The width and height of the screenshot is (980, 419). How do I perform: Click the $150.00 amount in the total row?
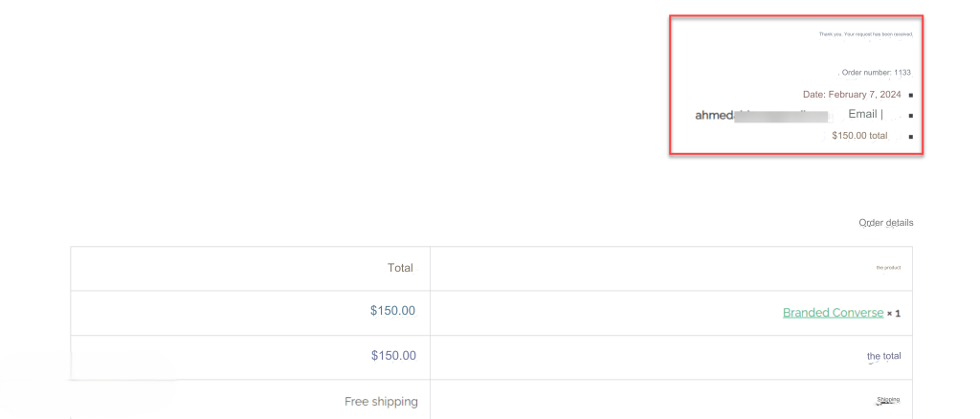[x=393, y=356]
